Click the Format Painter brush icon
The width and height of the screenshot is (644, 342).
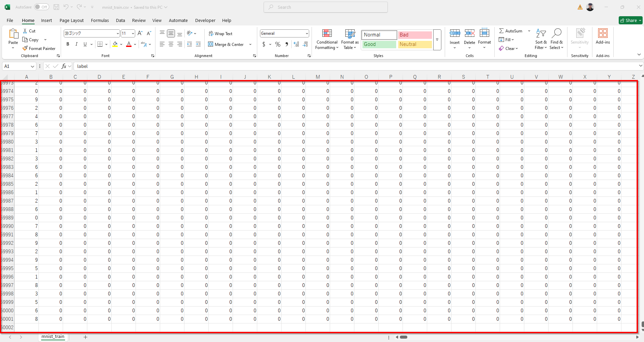point(25,48)
